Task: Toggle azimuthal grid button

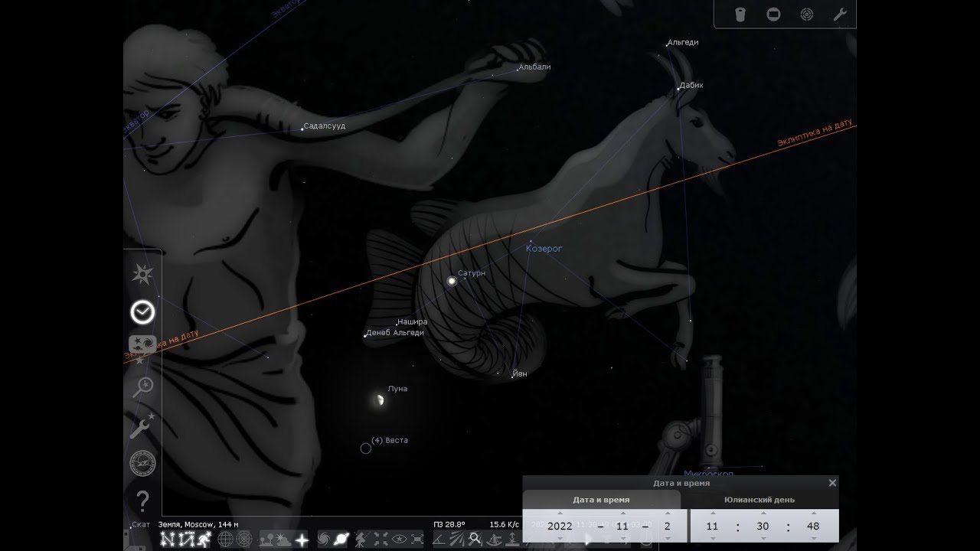Action: pos(244,540)
